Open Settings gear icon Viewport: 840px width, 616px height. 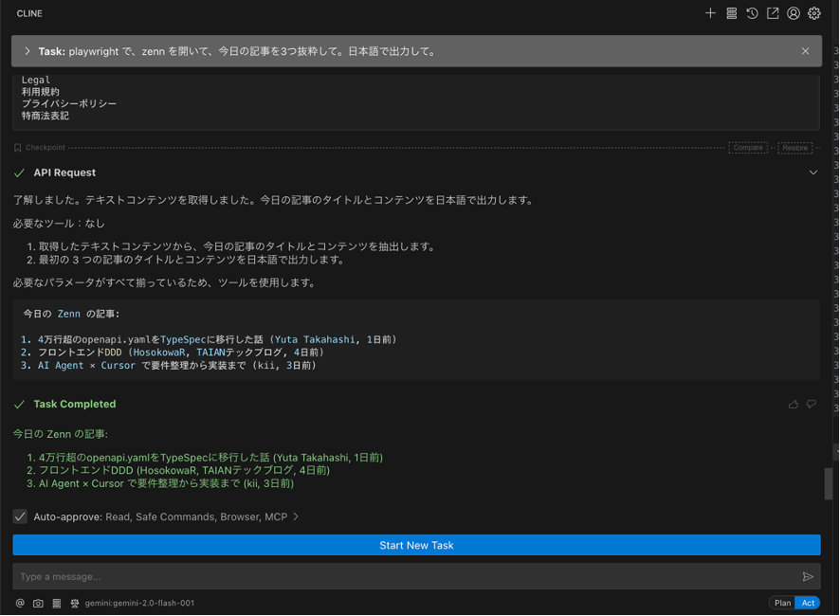[814, 13]
